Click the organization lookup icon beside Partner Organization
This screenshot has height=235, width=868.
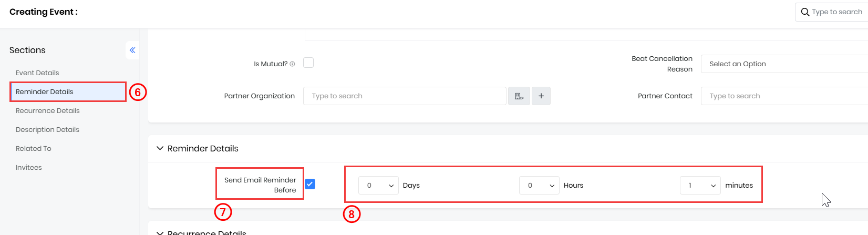[x=519, y=96]
